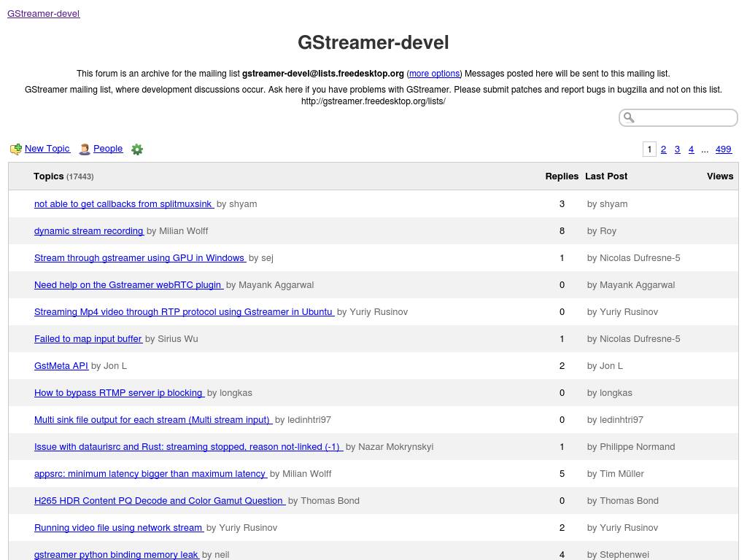This screenshot has height=560, width=747.
Task: Open 'Need help on the Gstreamer webRTC plugin'
Action: point(128,285)
